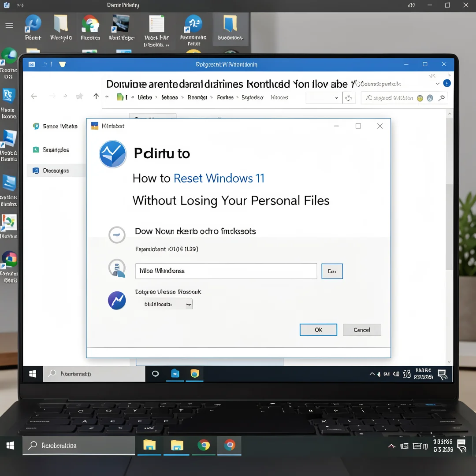Click the star favorite icon in explorer toolbar

click(79, 96)
